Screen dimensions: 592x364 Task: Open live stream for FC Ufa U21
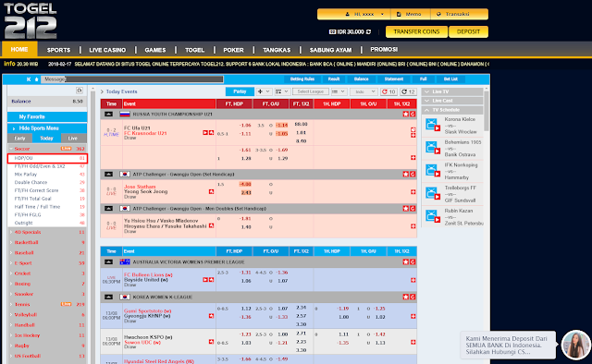[x=205, y=133]
